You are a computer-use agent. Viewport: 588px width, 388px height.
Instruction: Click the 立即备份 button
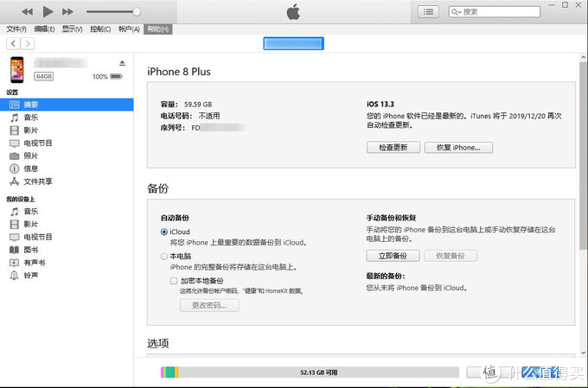click(x=393, y=256)
